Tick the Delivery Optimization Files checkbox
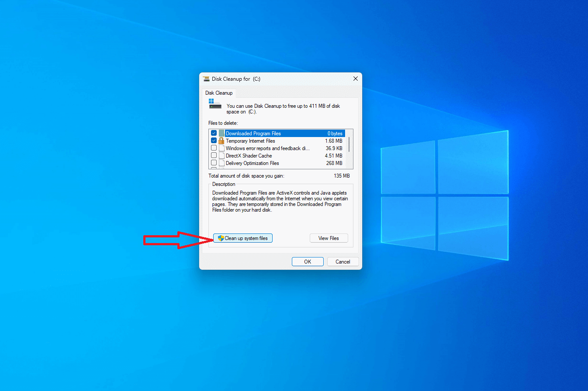Image resolution: width=588 pixels, height=391 pixels. pyautogui.click(x=214, y=163)
